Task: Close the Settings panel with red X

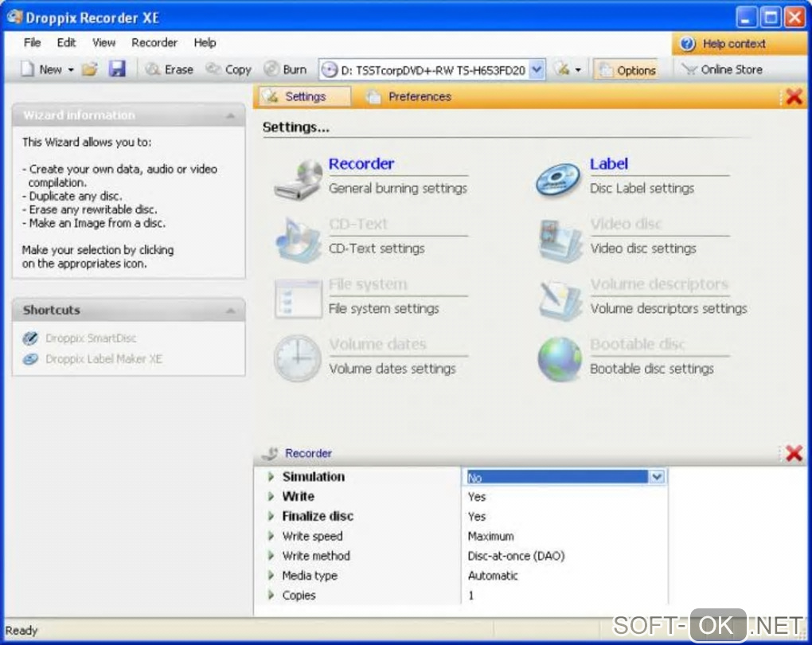Action: point(794,96)
